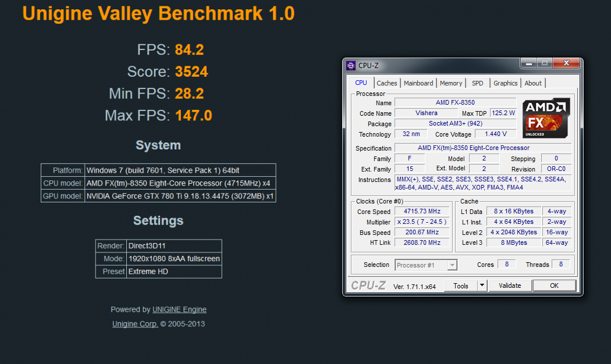Click the 64-way Level 3 associativity value
Screen dimensions: 611x364
(x=557, y=242)
